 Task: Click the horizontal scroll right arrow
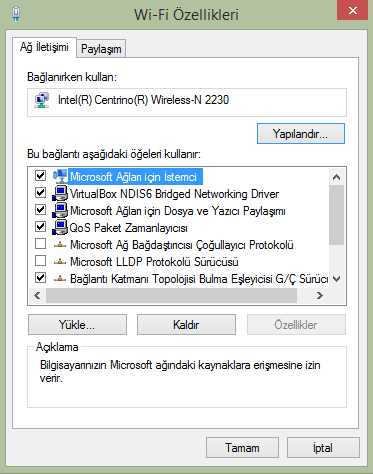pos(320,295)
